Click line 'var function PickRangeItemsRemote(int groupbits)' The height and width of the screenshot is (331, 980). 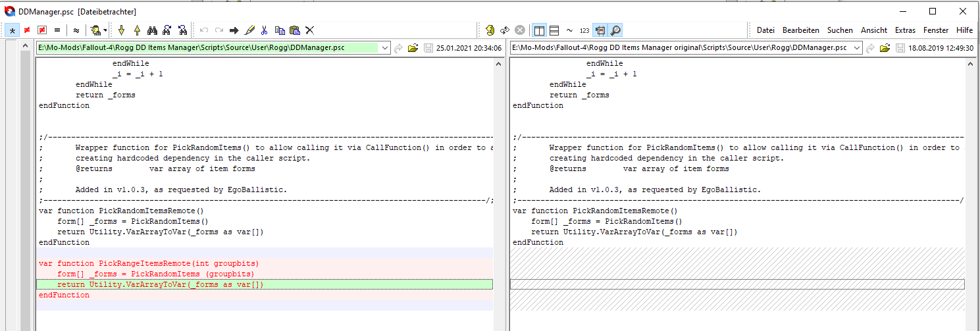(x=149, y=263)
